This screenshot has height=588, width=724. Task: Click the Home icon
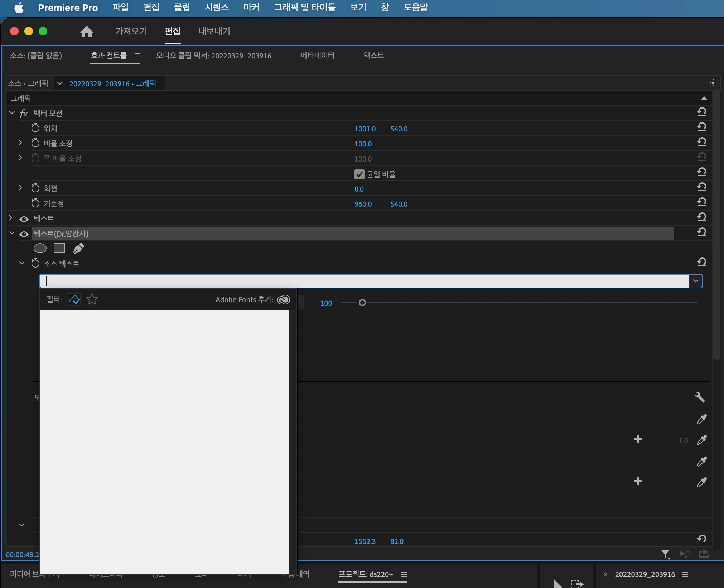pos(86,32)
